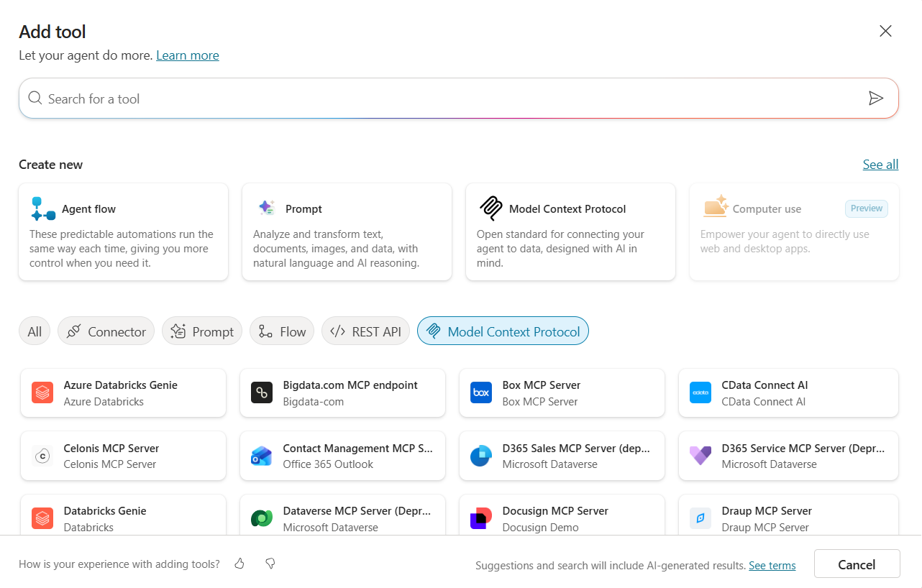Select the Box MCP Server icon

point(480,393)
